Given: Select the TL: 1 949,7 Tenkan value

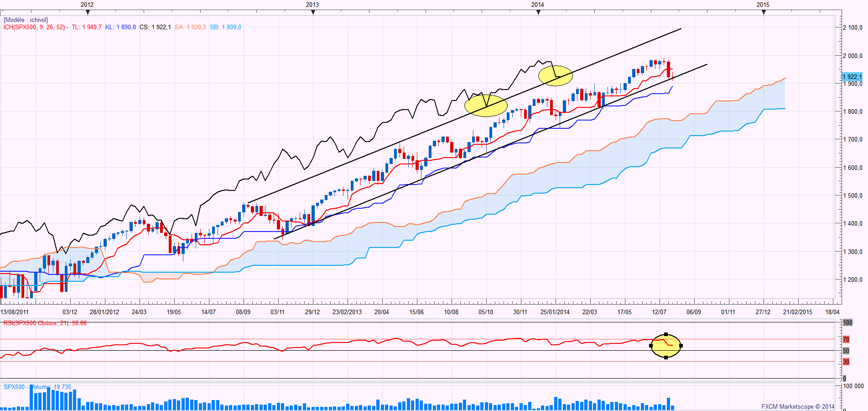Looking at the screenshot, I should pos(87,27).
